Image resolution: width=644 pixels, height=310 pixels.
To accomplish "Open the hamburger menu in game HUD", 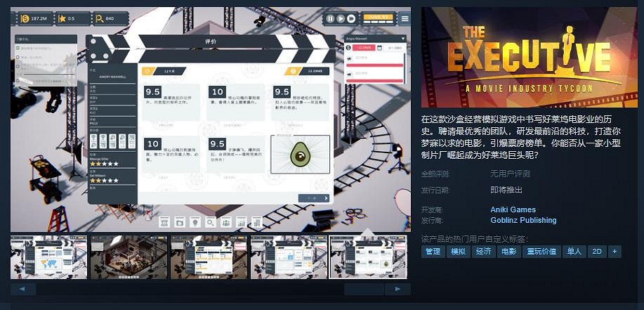I will (405, 18).
